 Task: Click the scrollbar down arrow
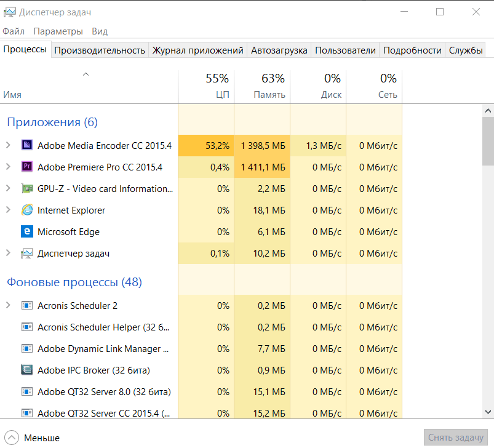(x=488, y=412)
